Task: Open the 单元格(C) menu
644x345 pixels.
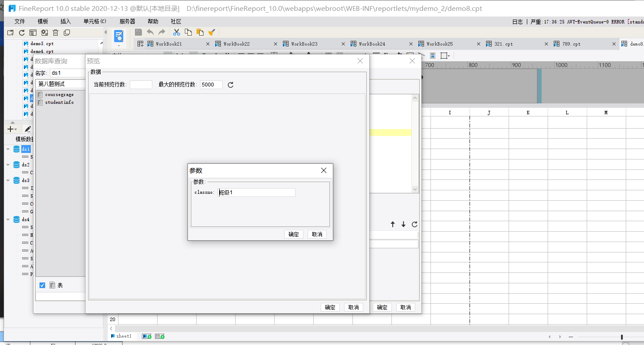Action: [95, 21]
